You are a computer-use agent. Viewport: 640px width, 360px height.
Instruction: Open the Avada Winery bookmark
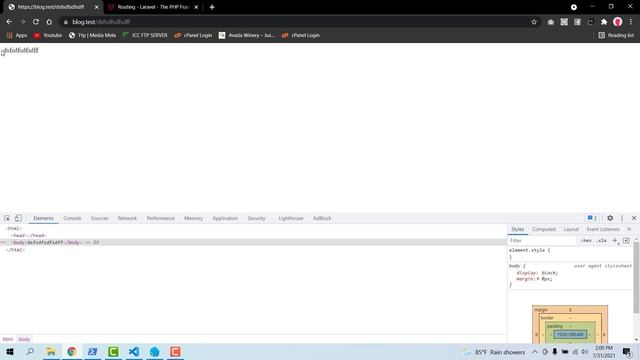click(x=247, y=36)
